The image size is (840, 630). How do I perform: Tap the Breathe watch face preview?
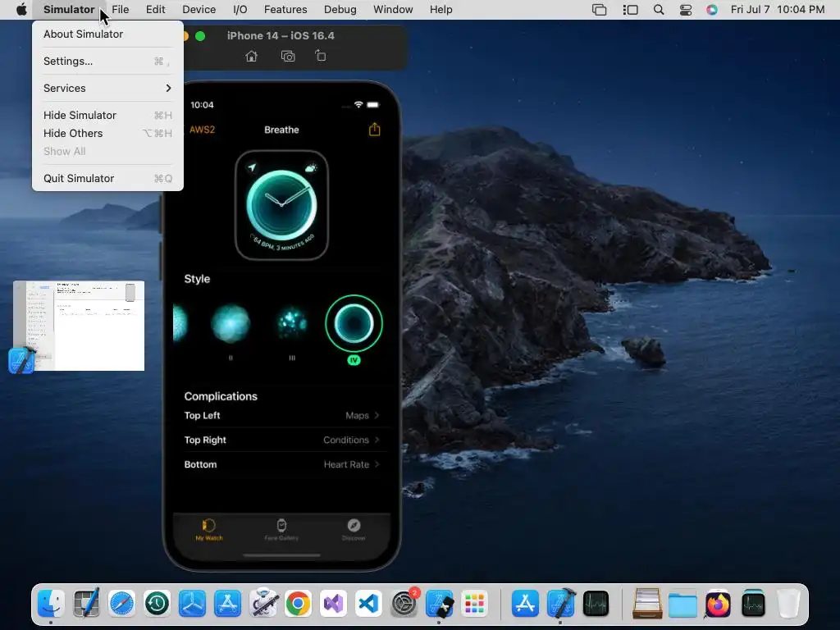[x=282, y=205]
